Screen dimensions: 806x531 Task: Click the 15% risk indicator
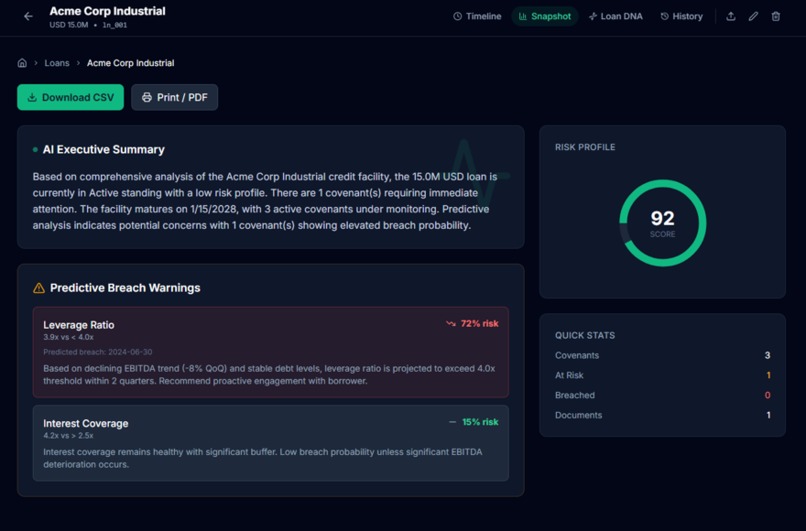tap(473, 422)
